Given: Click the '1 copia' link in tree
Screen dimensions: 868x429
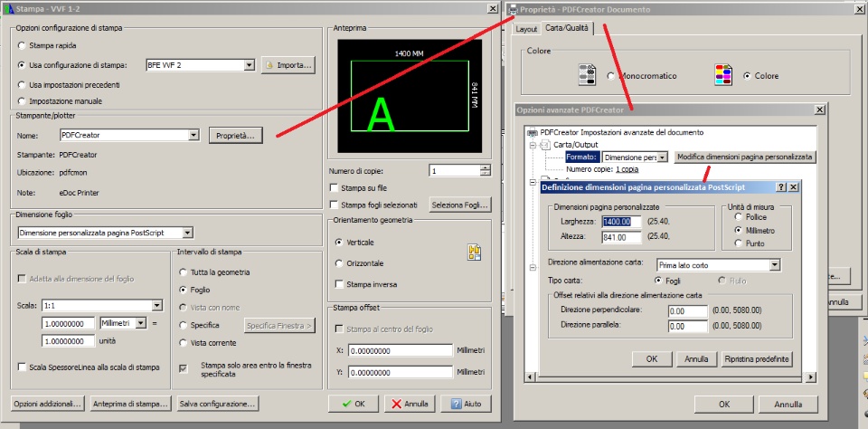Looking at the screenshot, I should (627, 169).
